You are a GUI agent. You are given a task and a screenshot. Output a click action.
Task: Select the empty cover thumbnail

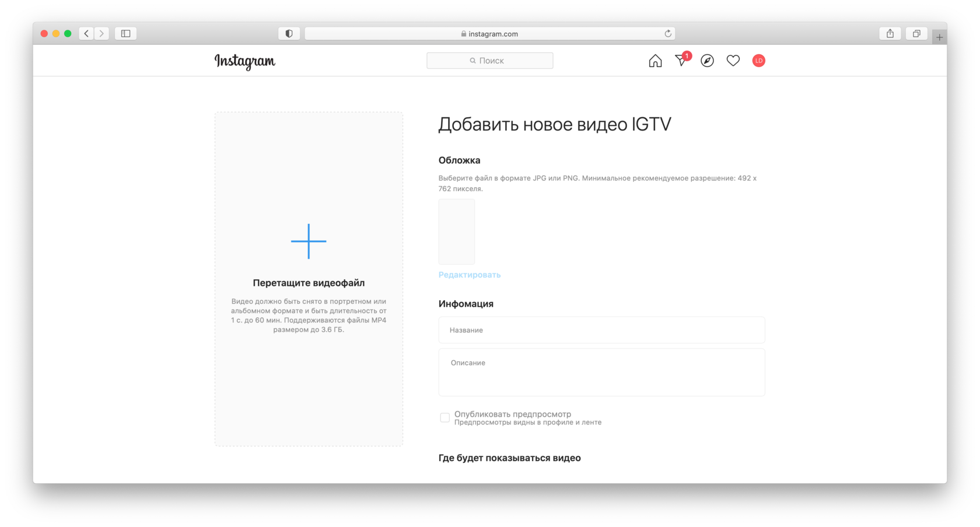[456, 231]
